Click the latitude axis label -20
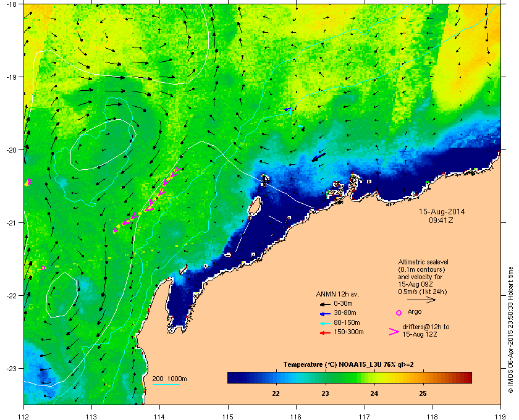This screenshot has height=420, width=519. coord(12,149)
